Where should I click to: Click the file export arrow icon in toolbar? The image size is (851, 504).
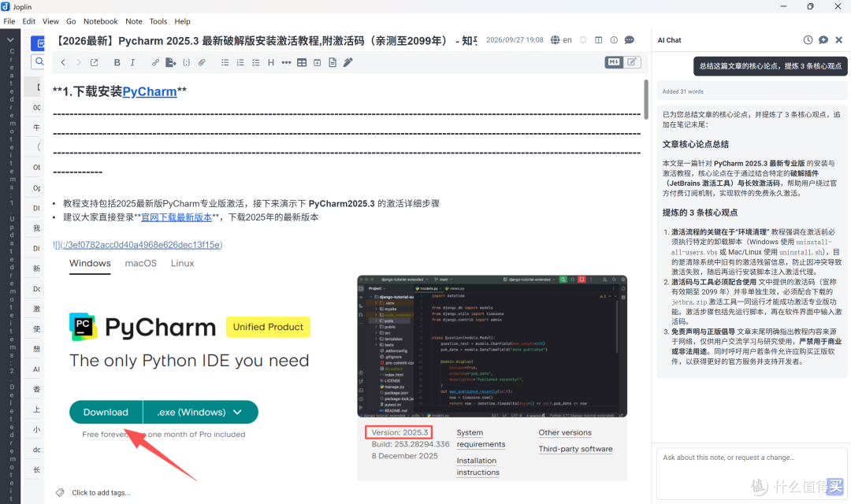pos(171,62)
